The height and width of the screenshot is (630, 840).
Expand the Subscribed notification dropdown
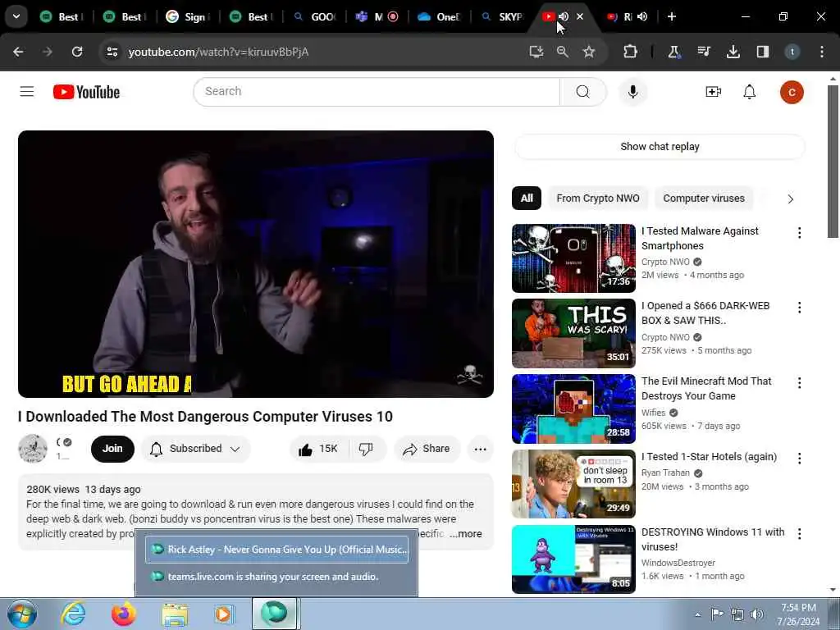point(235,449)
